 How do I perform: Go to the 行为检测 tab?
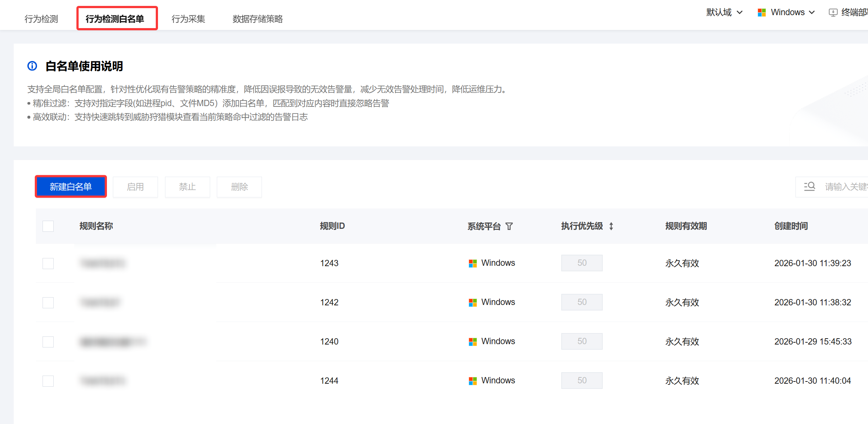coord(41,19)
